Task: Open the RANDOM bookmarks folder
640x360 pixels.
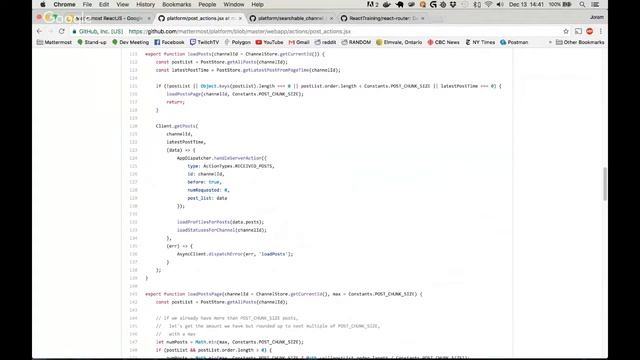Action: (356, 42)
